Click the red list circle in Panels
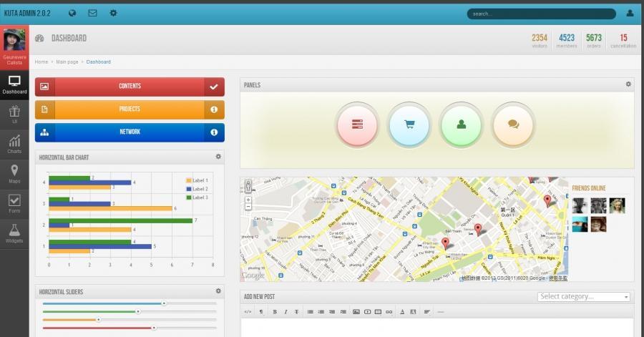644x337 pixels. point(357,124)
